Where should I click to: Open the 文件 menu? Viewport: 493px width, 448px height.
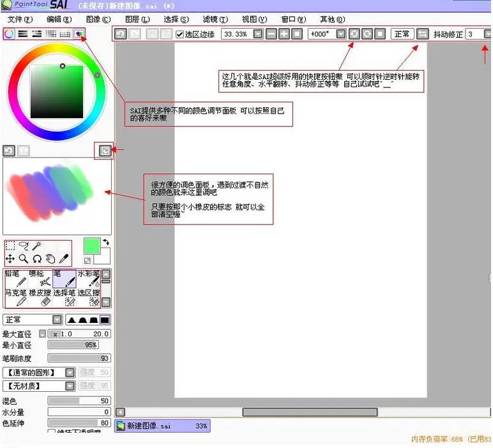(x=20, y=20)
